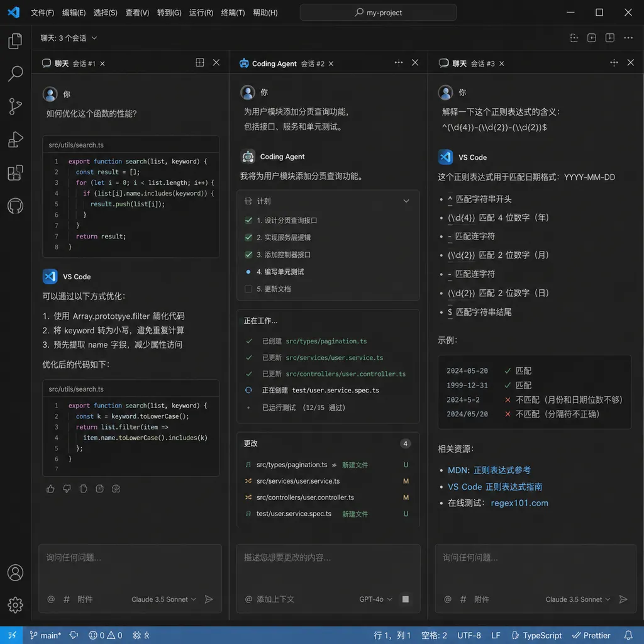Open test/user.service.spec.ts in changes list

click(328, 514)
